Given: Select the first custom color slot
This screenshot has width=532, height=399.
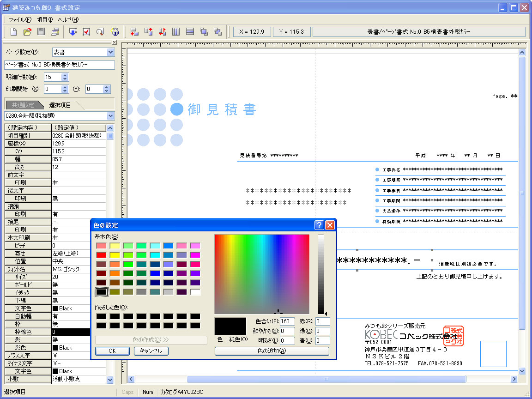Looking at the screenshot, I should point(101,316).
